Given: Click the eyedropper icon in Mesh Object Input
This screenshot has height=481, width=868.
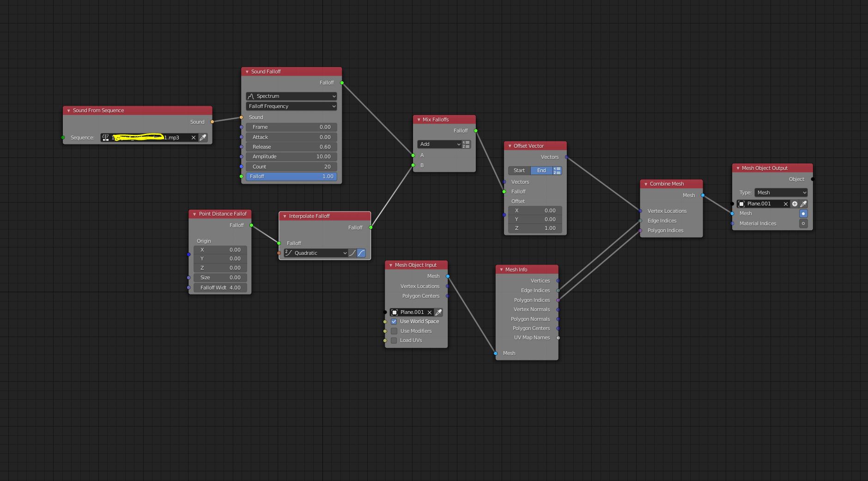Looking at the screenshot, I should [x=438, y=312].
